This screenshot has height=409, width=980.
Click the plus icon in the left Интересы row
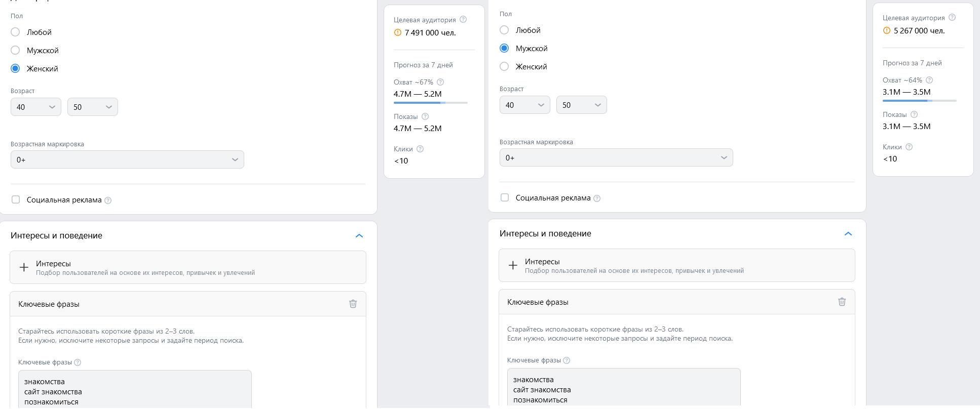click(x=24, y=267)
